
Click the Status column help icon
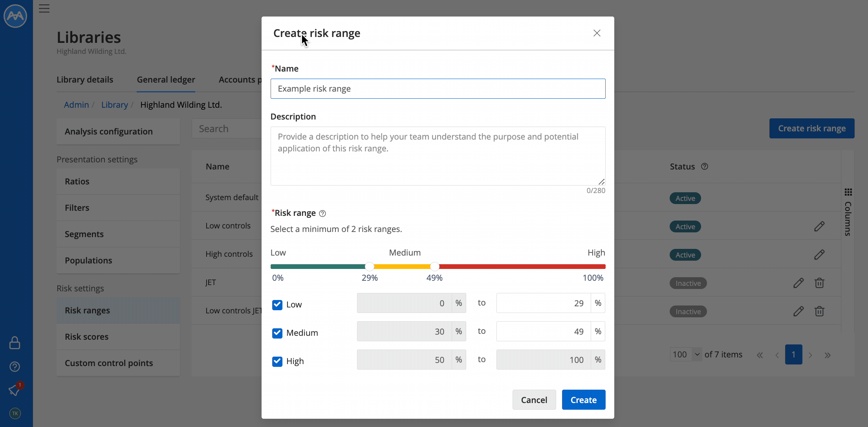tap(705, 166)
